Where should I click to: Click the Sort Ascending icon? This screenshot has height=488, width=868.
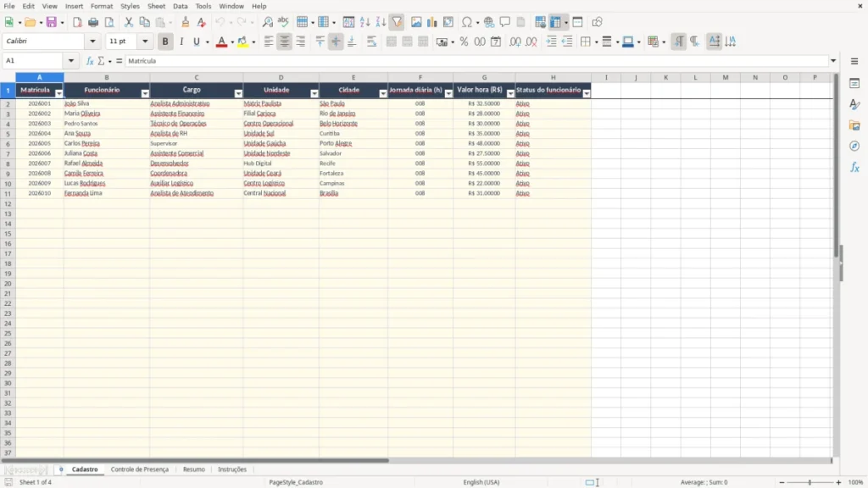tap(364, 22)
